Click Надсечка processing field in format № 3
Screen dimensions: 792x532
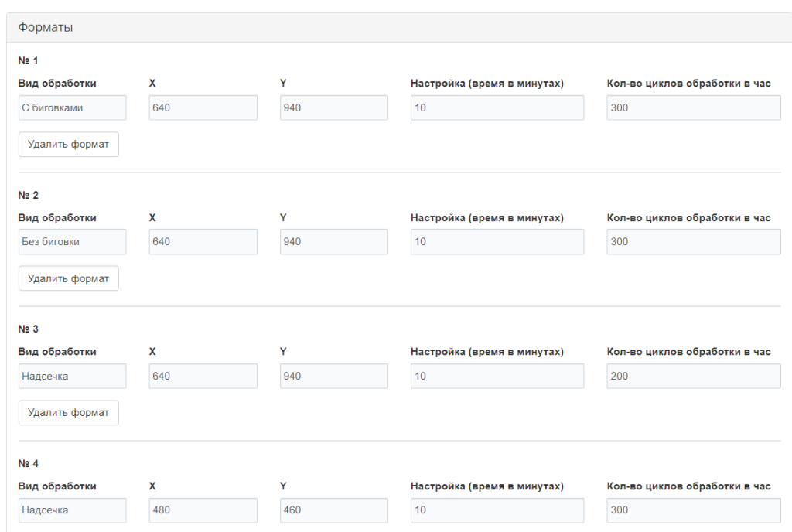72,377
